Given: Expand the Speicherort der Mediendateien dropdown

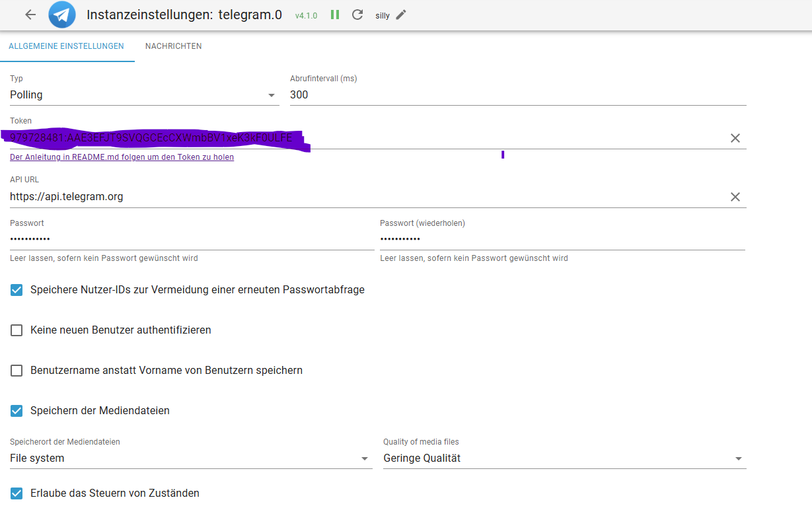Looking at the screenshot, I should coord(191,458).
